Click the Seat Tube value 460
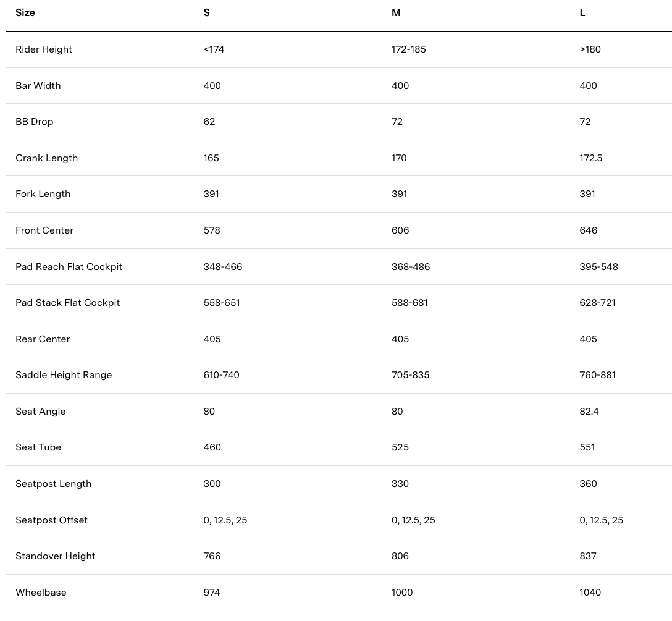Image resolution: width=672 pixels, height=621 pixels. point(212,447)
